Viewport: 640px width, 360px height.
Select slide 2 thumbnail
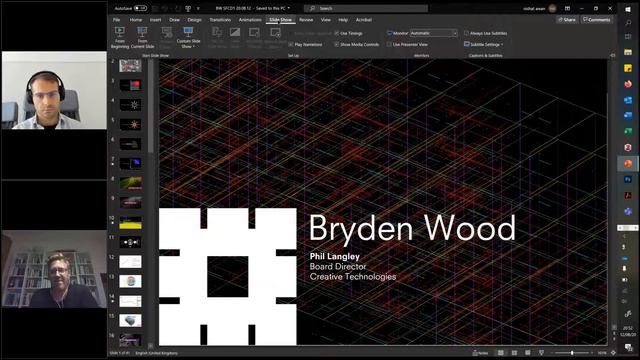click(130, 65)
